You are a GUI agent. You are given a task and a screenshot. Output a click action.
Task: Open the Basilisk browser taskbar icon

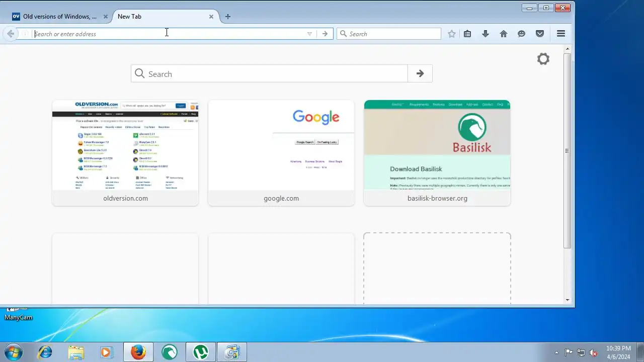tap(170, 352)
